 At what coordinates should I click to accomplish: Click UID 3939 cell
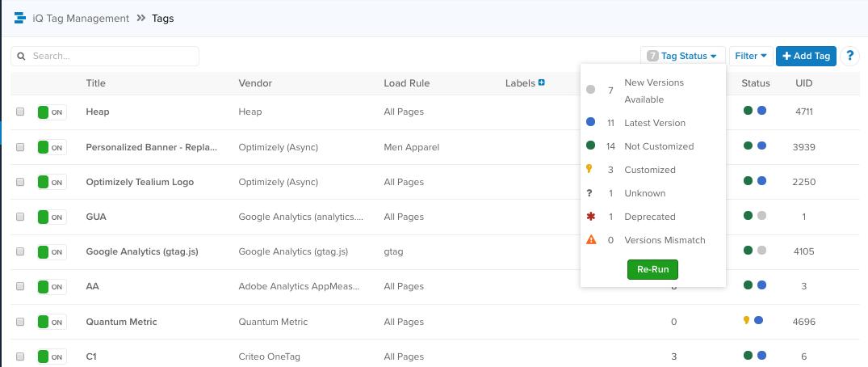coord(803,147)
